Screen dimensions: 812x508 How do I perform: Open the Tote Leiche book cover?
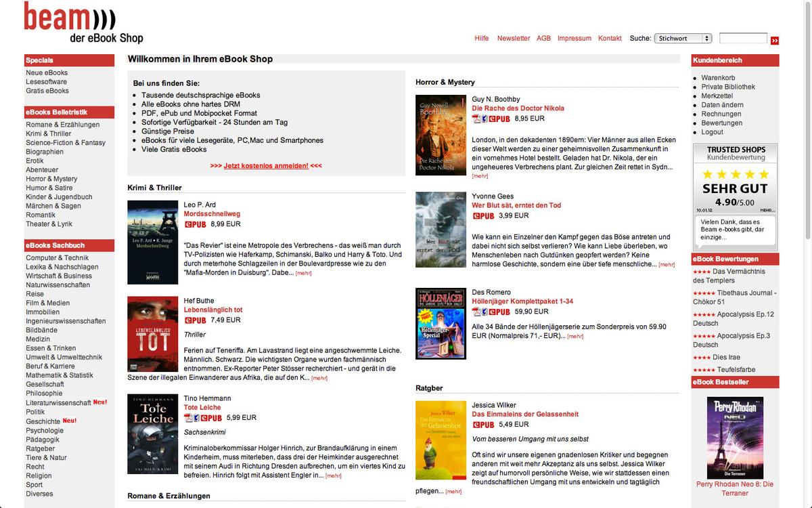[x=153, y=433]
